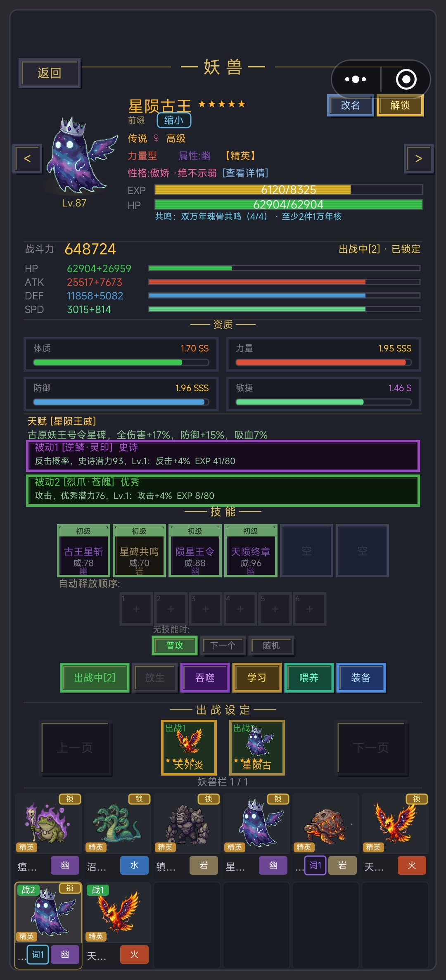Open the 喂养 feed menu
This screenshot has width=446, height=980.
(x=309, y=678)
